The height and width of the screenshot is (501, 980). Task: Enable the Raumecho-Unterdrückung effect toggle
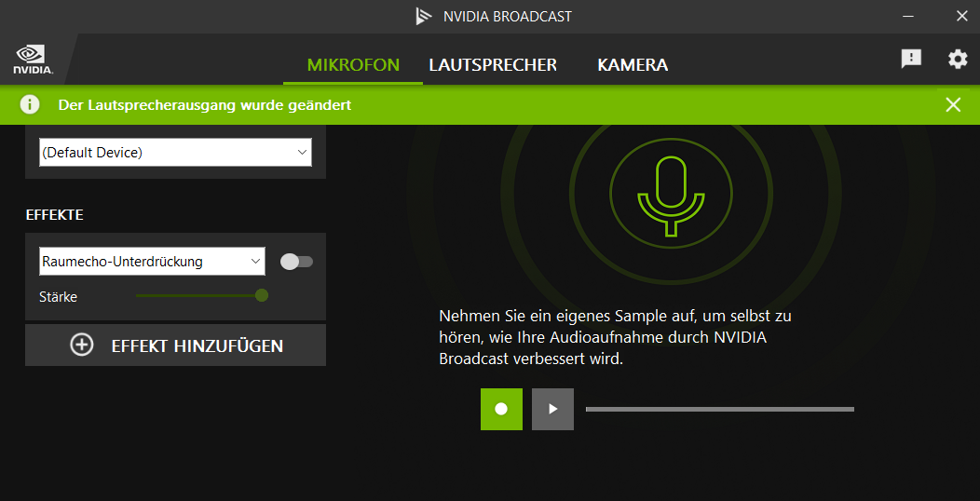pyautogui.click(x=296, y=262)
